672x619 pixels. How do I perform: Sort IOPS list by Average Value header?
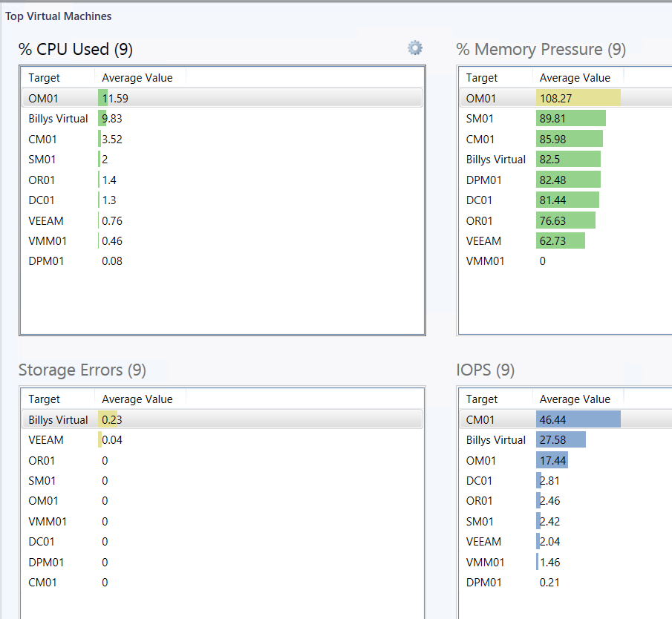pos(575,399)
